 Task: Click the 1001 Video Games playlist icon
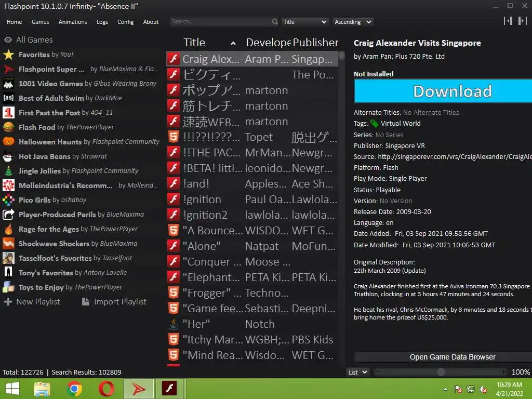(x=8, y=84)
